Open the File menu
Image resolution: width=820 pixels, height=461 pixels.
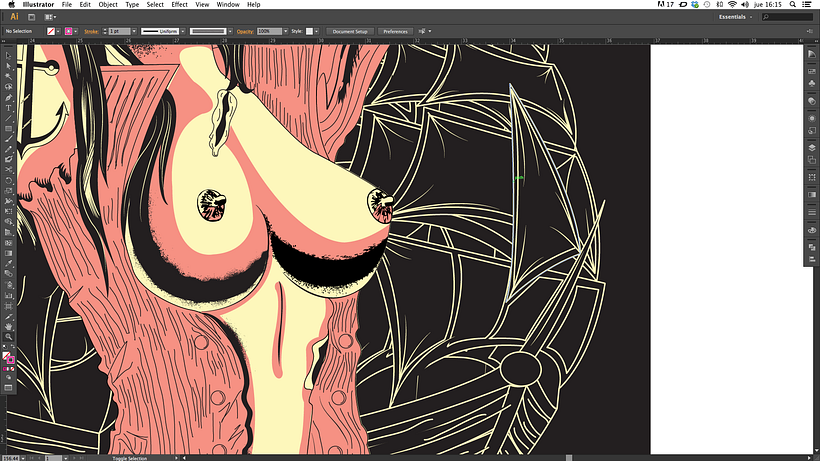pos(66,4)
